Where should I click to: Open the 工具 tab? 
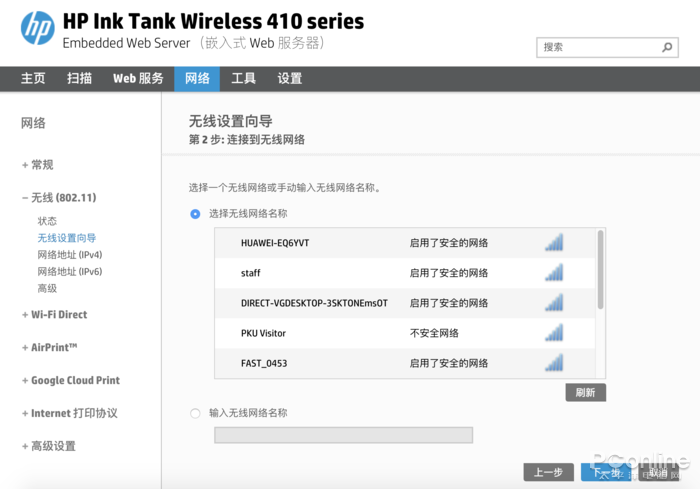tap(243, 79)
